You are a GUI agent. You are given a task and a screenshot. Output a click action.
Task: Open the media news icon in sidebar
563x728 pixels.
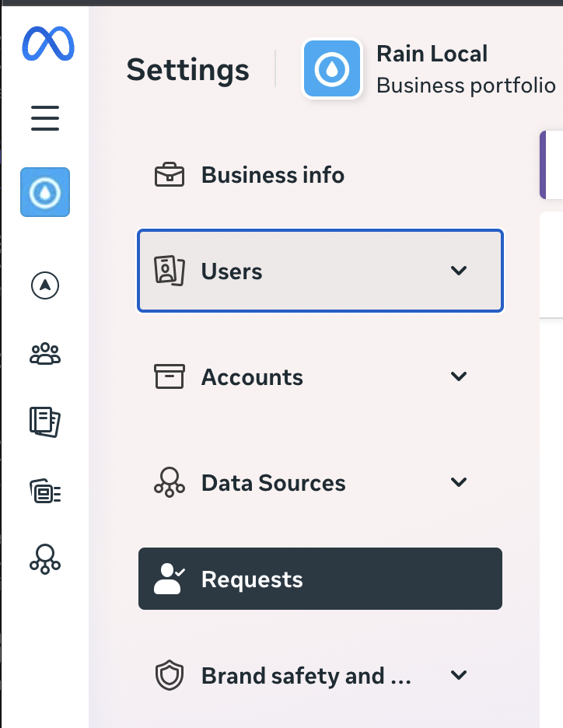point(45,491)
